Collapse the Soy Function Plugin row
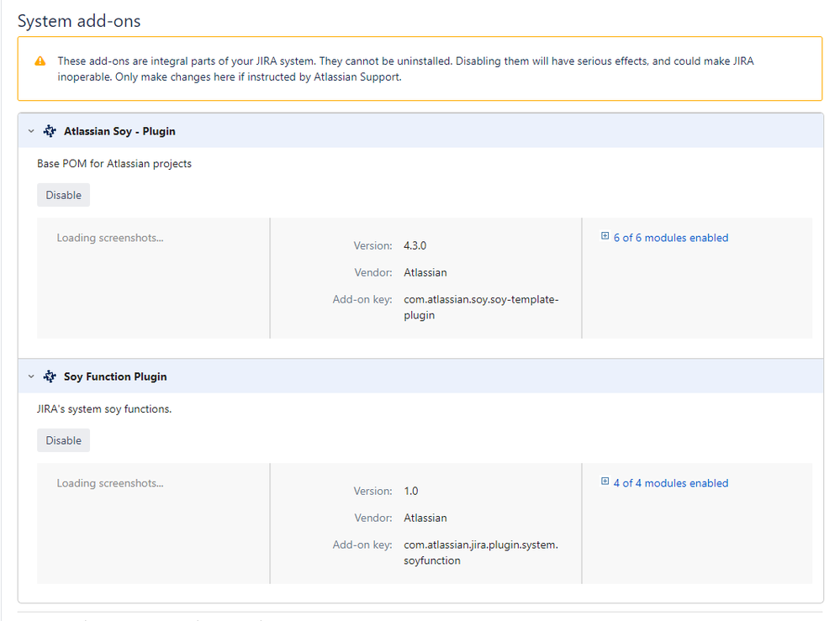This screenshot has height=621, width=840. click(31, 376)
